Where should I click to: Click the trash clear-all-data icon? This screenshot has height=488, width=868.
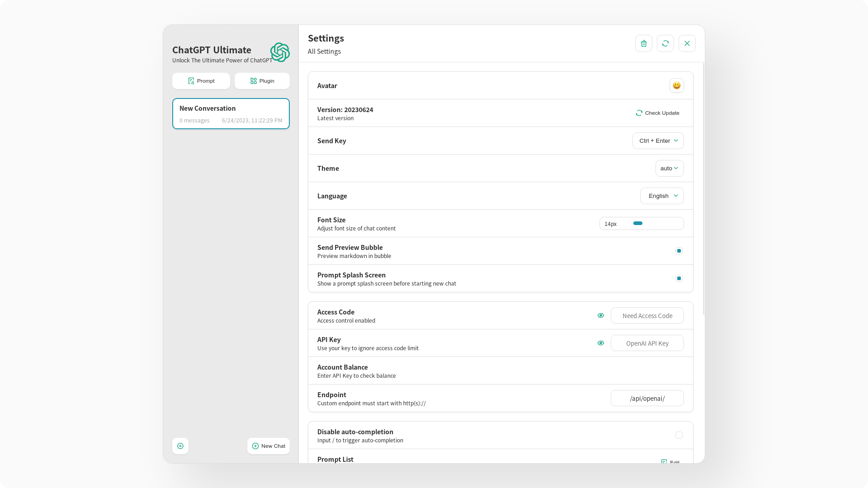coord(644,43)
